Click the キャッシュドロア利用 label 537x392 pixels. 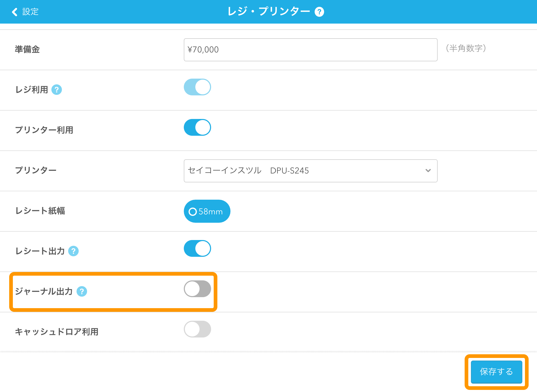57,332
